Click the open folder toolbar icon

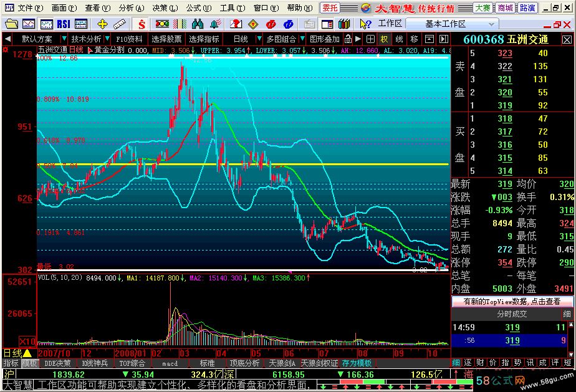tap(11, 24)
